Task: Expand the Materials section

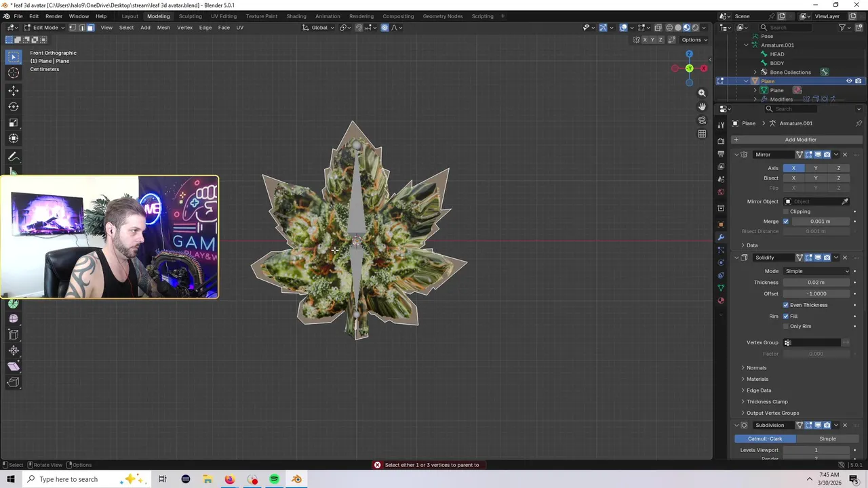Action: click(757, 380)
